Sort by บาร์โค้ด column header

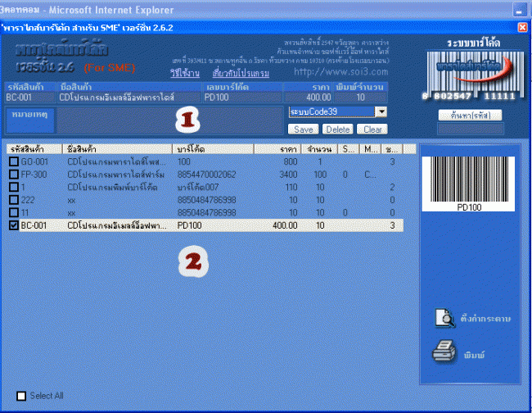(x=213, y=149)
